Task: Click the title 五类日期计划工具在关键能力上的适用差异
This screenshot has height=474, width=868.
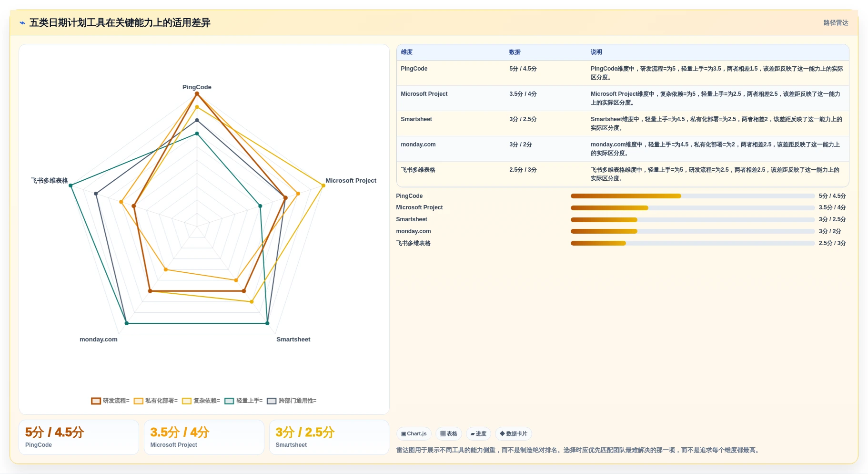Action: pyautogui.click(x=120, y=23)
